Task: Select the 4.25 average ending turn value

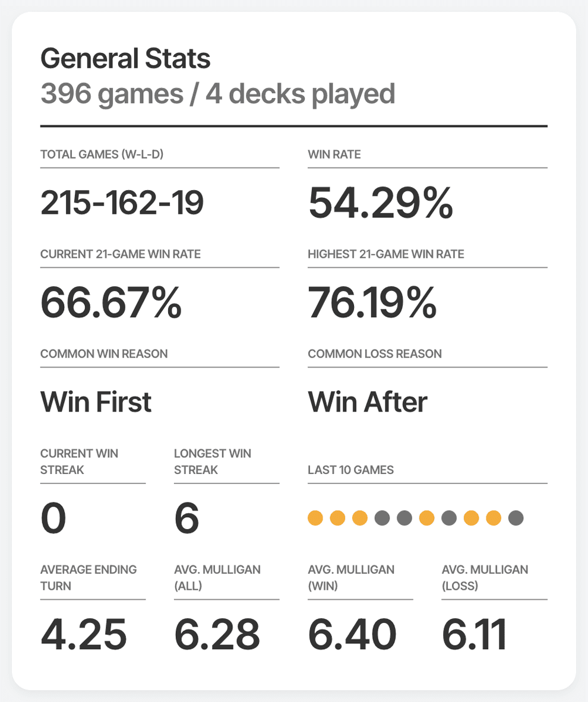Action: coord(84,633)
